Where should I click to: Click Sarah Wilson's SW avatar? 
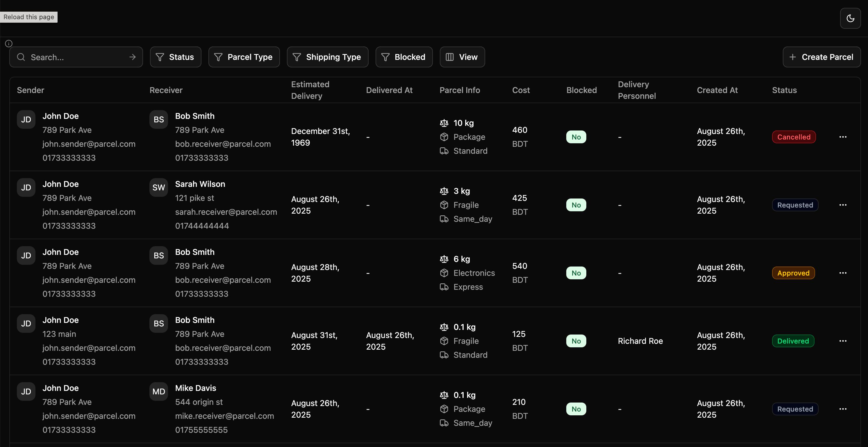coord(158,187)
